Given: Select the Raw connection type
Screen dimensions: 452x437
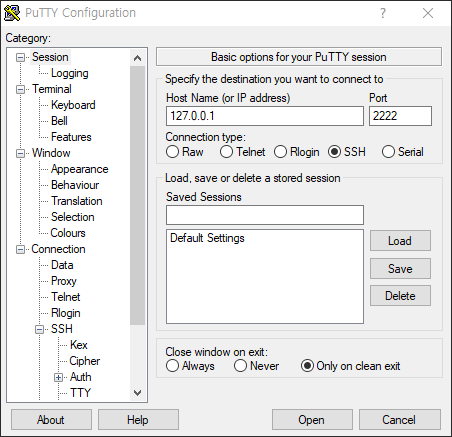Looking at the screenshot, I should click(172, 152).
